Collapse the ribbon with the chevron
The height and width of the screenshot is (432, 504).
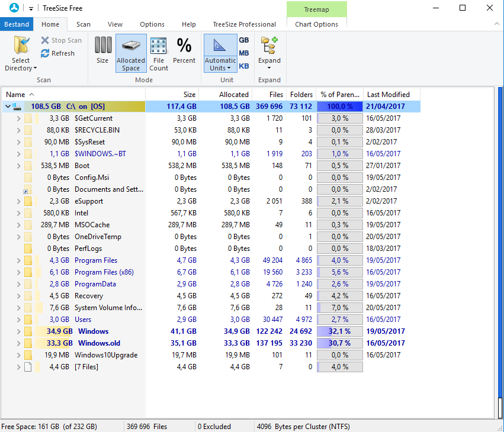[497, 24]
